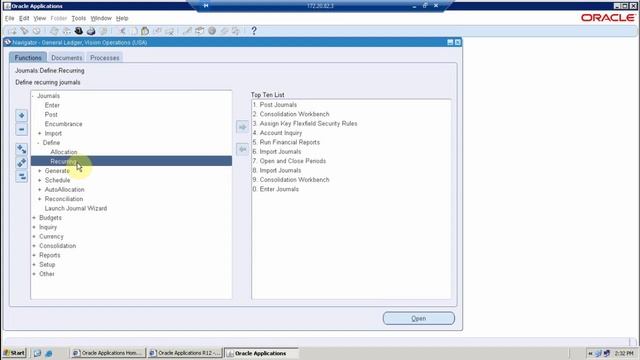The height and width of the screenshot is (360, 640).
Task: Switch to Oracle Applications R12 taskbar item
Action: coord(185,353)
